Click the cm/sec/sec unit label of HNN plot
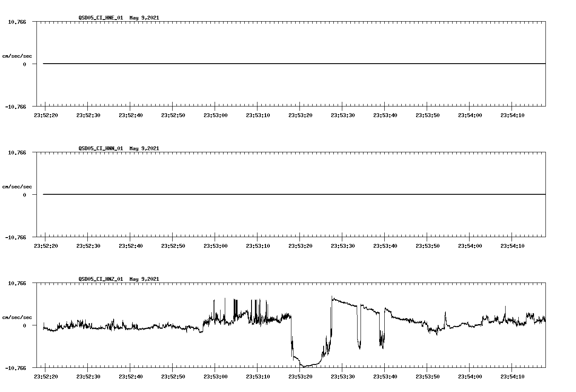Image resolution: width=576 pixels, height=392 pixels. (17, 187)
